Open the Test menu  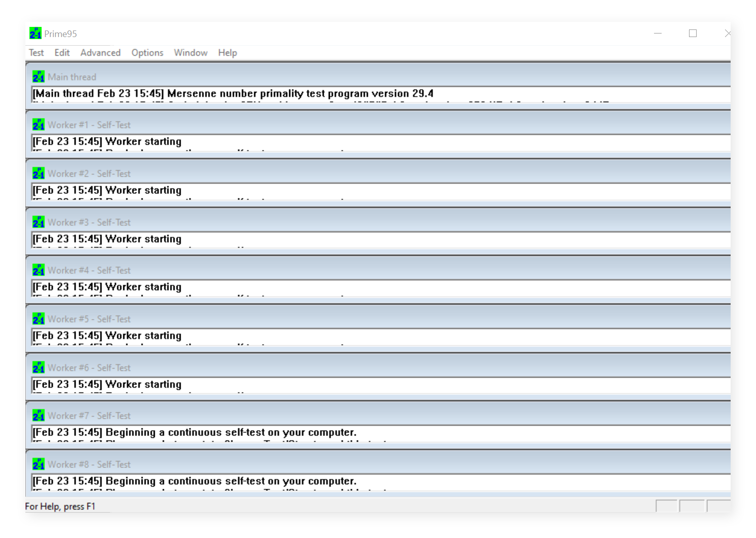36,53
